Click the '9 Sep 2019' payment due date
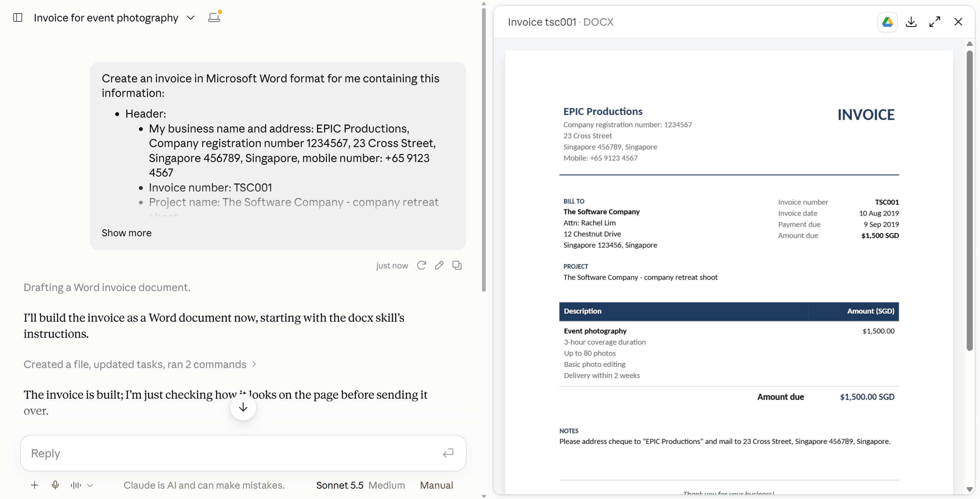 (881, 224)
